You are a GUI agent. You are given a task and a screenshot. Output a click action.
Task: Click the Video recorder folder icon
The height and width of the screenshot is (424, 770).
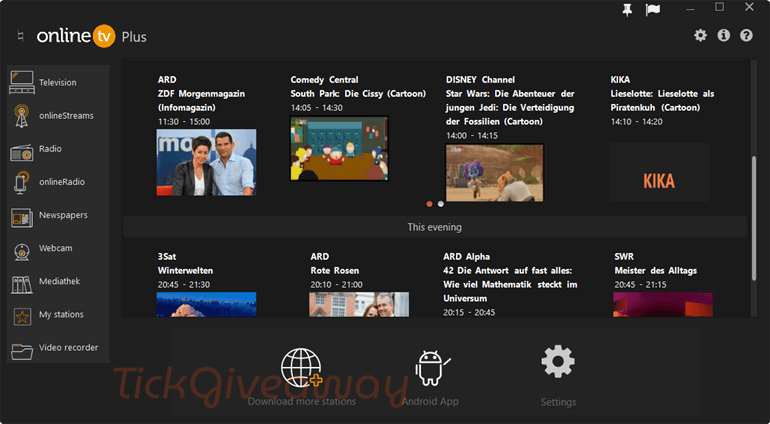(22, 351)
